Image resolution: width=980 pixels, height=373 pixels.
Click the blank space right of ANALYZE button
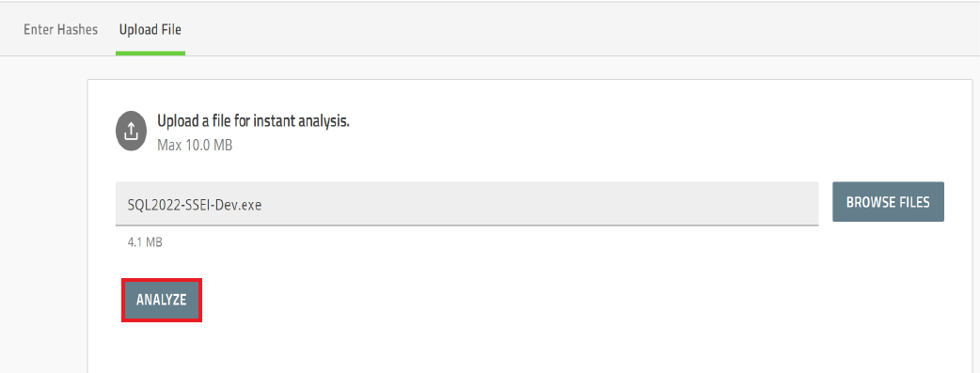point(562,300)
